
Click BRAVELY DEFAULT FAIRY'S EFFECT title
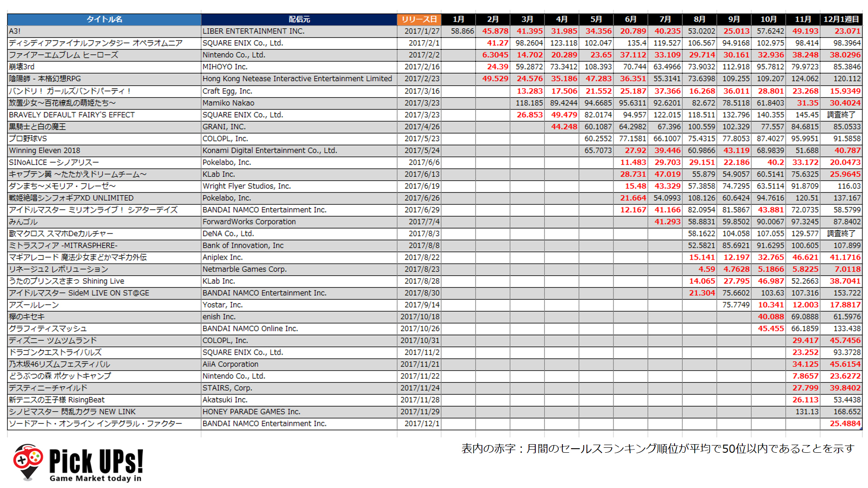[104, 115]
